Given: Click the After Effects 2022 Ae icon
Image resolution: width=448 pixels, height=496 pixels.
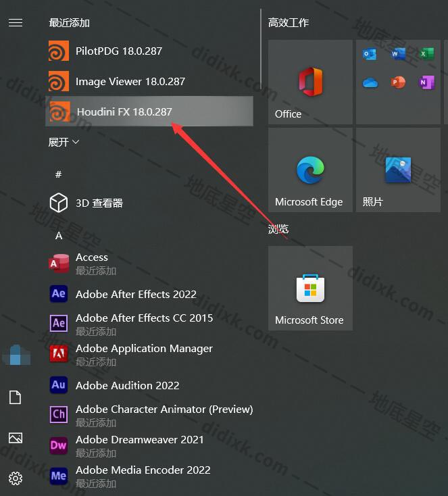Looking at the screenshot, I should (x=59, y=294).
